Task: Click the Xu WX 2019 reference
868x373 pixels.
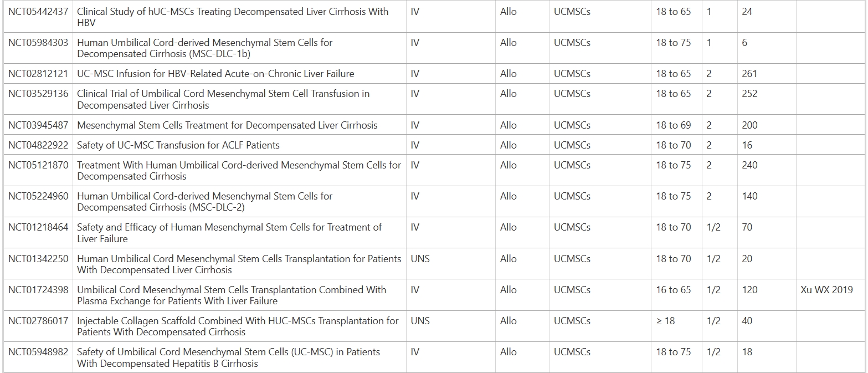Action: (x=826, y=290)
